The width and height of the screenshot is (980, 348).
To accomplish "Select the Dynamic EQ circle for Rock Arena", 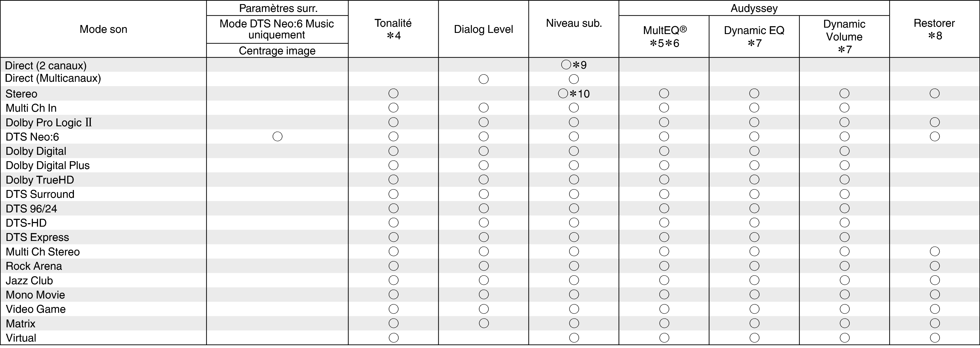I will 754,266.
